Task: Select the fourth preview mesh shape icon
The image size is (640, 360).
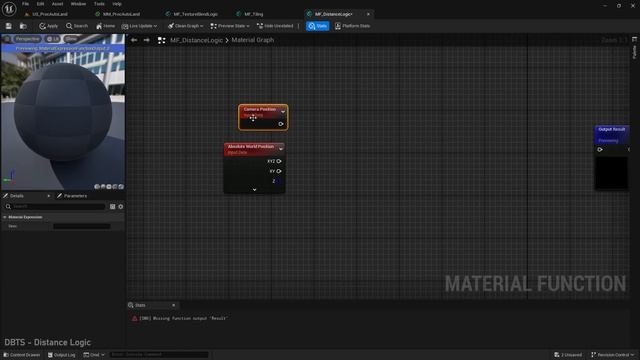Action: (x=115, y=187)
